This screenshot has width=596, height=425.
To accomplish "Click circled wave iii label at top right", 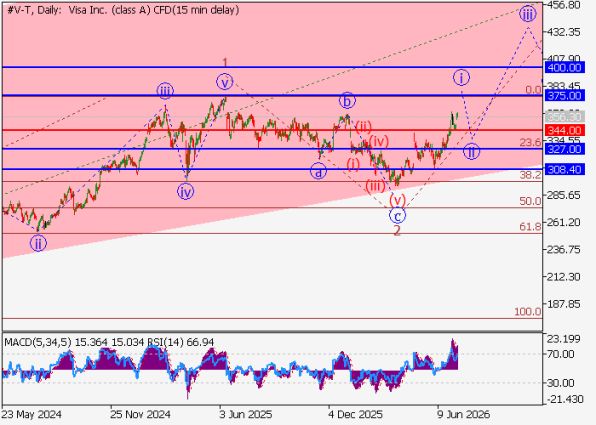I will click(528, 14).
